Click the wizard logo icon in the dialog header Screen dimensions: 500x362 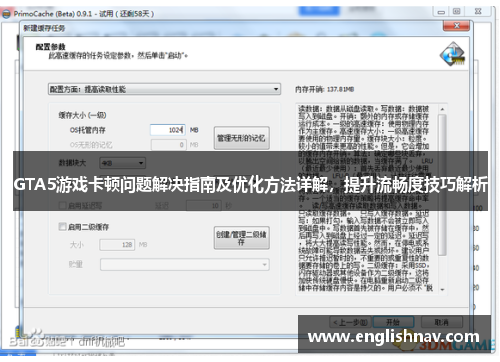click(x=452, y=53)
